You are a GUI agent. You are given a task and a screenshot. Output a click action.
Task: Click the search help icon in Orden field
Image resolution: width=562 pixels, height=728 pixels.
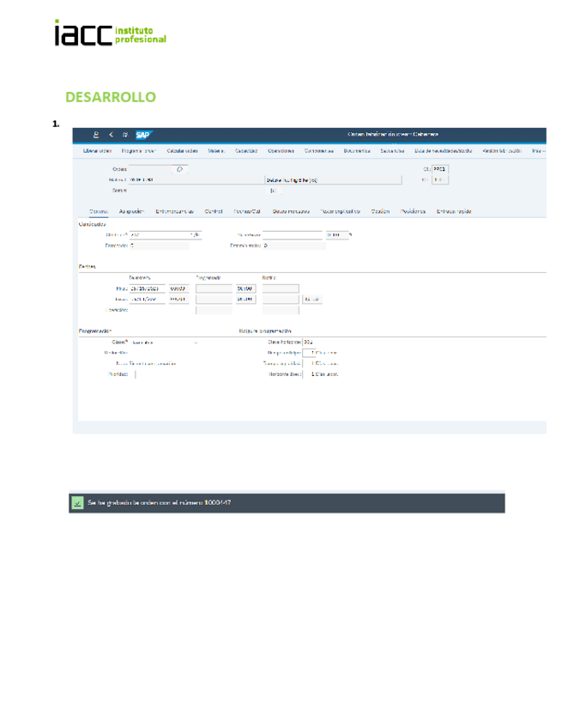180,169
